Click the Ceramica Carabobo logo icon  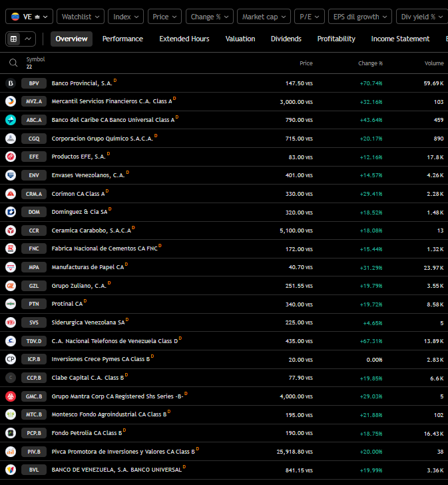(x=11, y=231)
